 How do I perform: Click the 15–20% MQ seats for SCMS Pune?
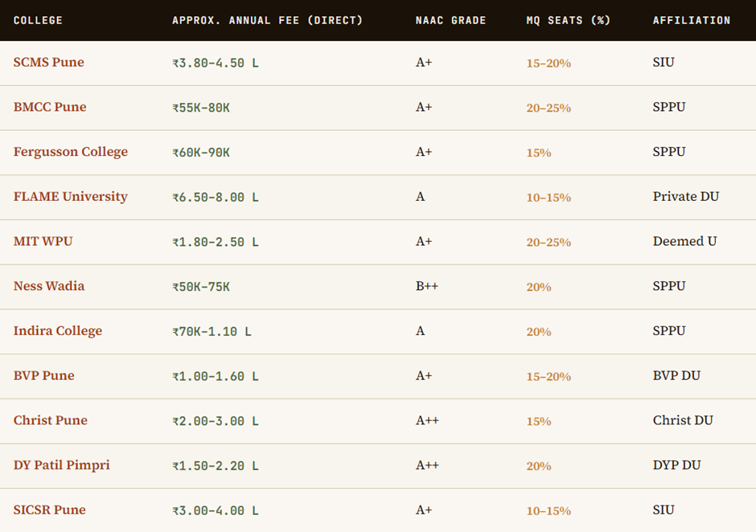coord(549,63)
